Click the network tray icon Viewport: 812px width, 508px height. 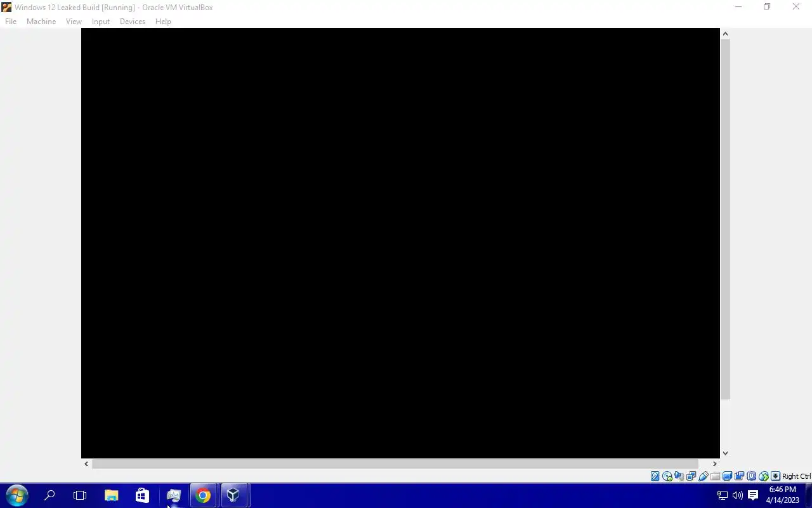click(723, 495)
